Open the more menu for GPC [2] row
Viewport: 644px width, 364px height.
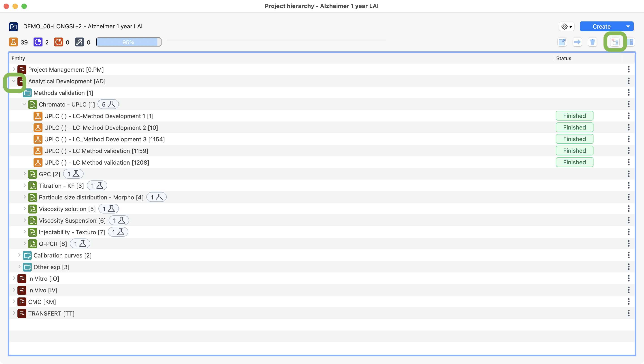coord(629,174)
